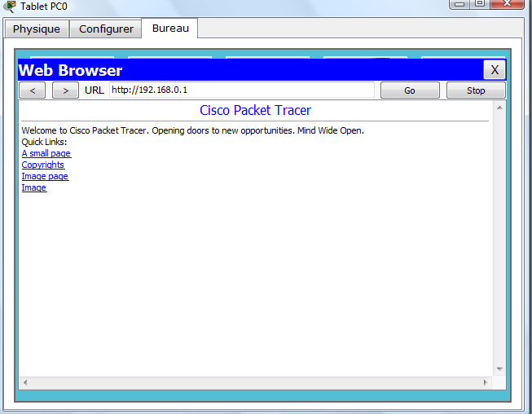Switch to the Physique tab
532x414 pixels.
point(37,29)
